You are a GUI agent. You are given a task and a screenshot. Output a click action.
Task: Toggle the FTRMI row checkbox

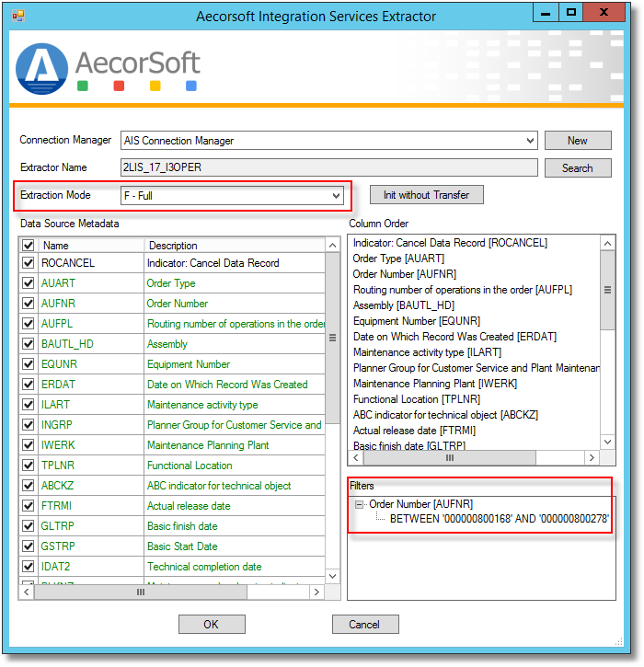29,506
